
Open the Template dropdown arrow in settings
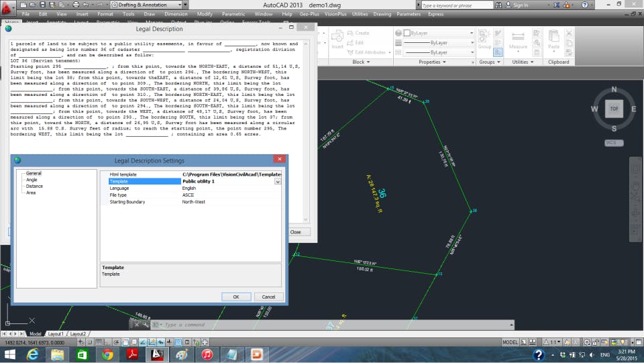[x=278, y=181]
